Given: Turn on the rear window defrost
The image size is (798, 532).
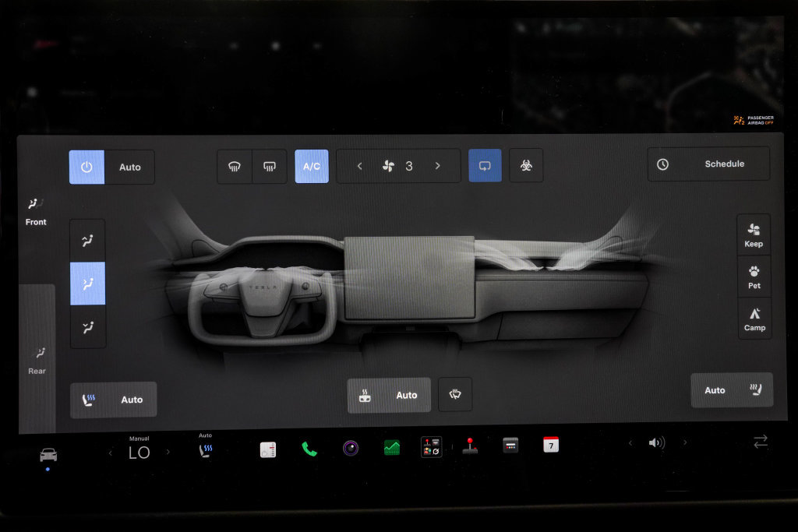Looking at the screenshot, I should point(269,167).
